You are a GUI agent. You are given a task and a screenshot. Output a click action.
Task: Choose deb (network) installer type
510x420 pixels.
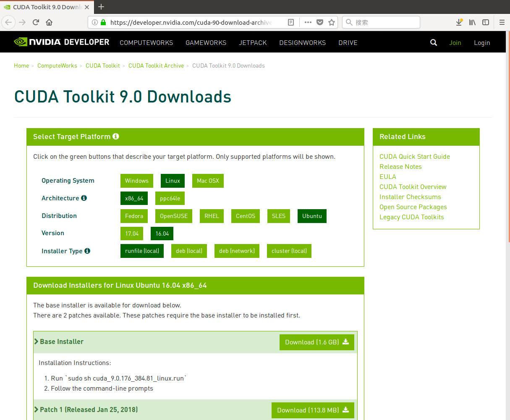[x=237, y=251]
